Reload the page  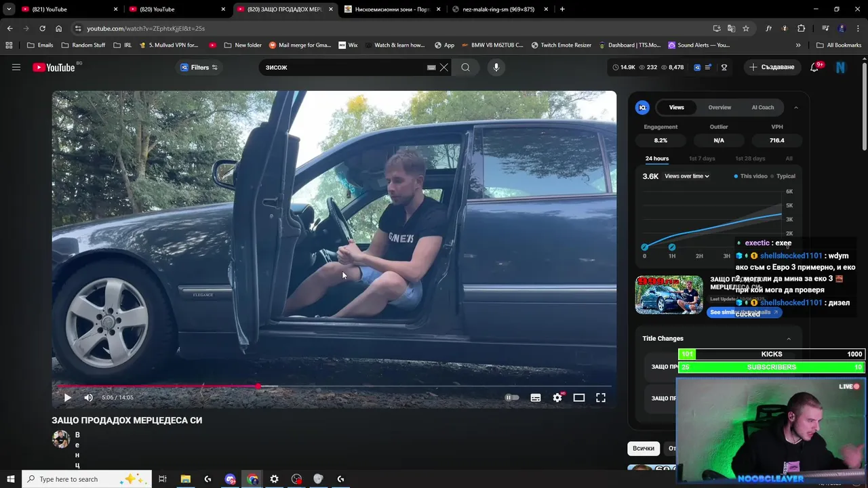point(42,28)
